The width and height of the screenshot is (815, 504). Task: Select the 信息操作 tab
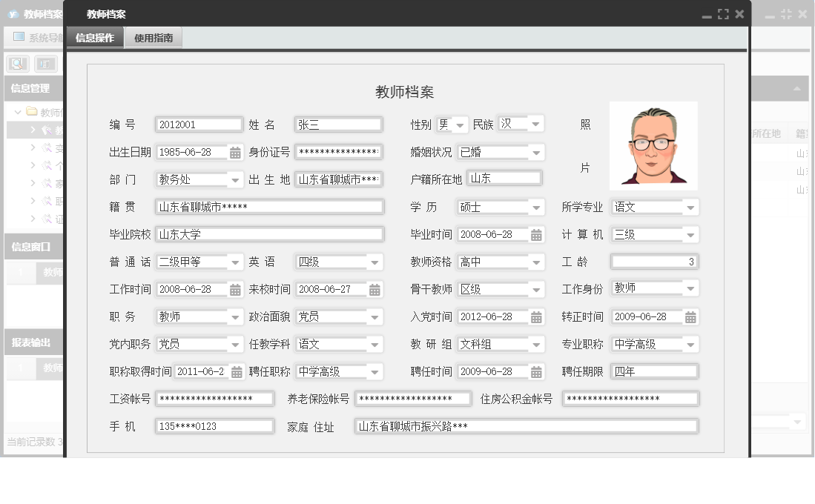pyautogui.click(x=95, y=36)
